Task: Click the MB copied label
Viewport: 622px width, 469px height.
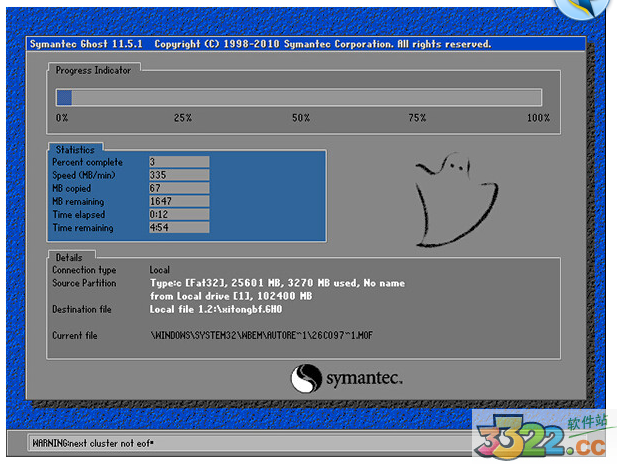Action: coord(72,188)
